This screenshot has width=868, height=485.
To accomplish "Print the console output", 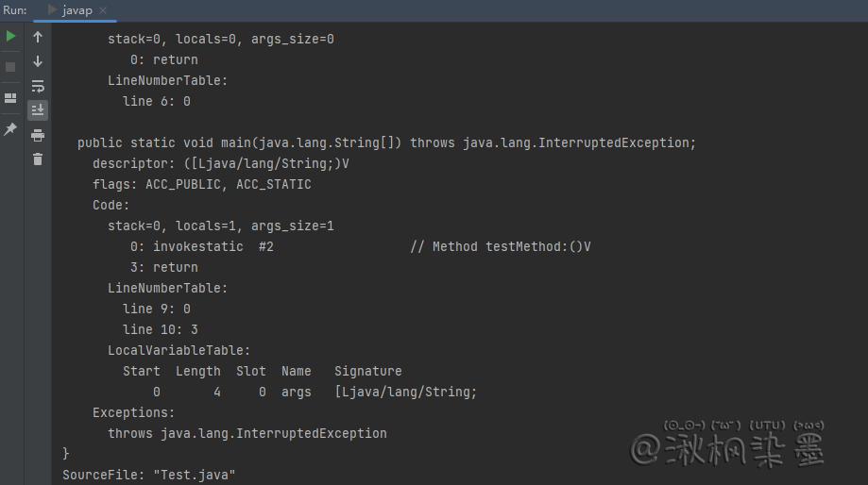I will click(38, 135).
